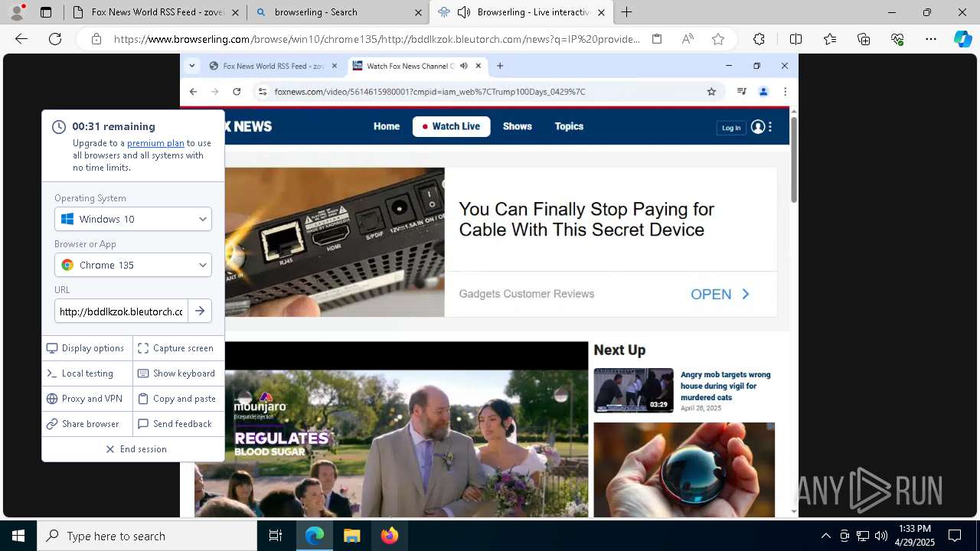View site information lock icon in Edge
This screenshot has height=551, width=980.
(x=96, y=39)
